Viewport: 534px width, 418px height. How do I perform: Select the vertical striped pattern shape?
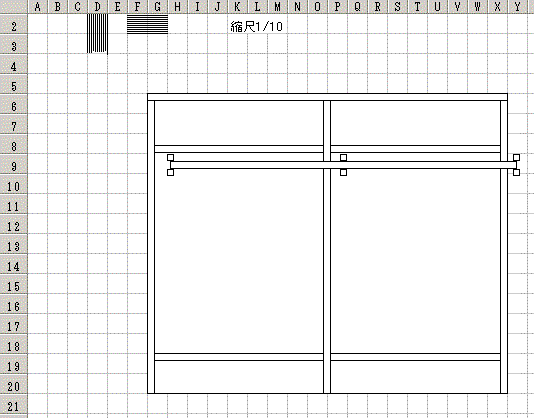(97, 34)
